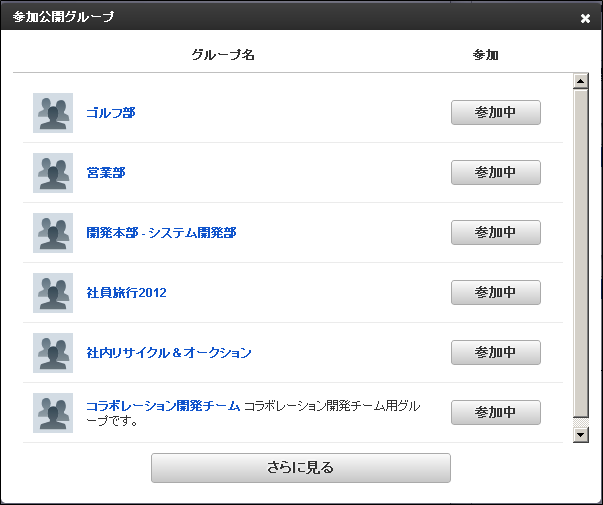603x505 pixels.
Task: Click the さらに見る button
Action: [x=301, y=468]
